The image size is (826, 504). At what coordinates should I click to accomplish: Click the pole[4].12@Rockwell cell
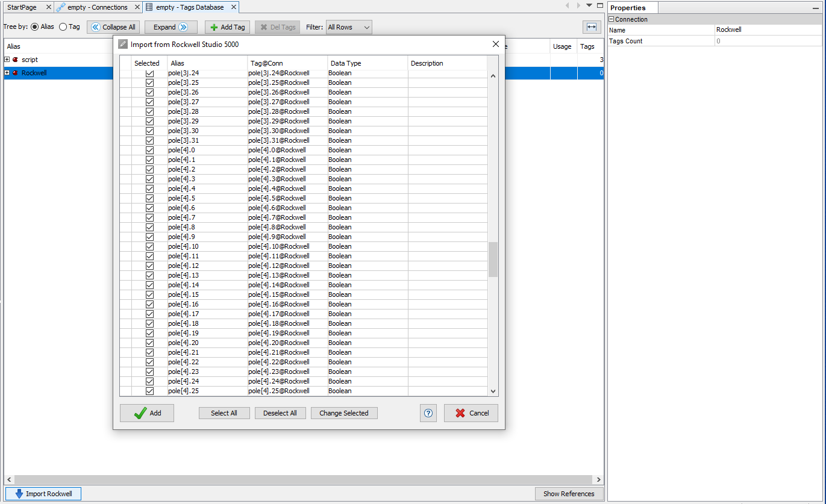[287, 266]
